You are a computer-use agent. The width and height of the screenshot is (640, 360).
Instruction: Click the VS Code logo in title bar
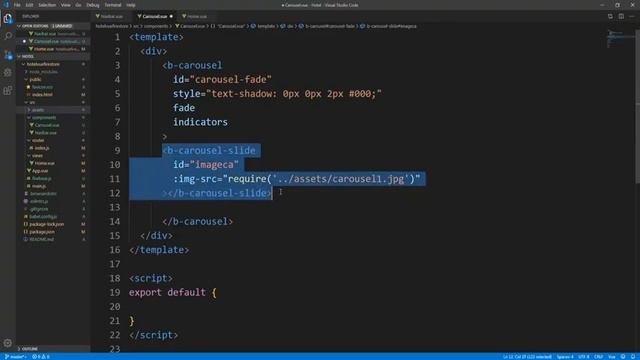[6, 5]
